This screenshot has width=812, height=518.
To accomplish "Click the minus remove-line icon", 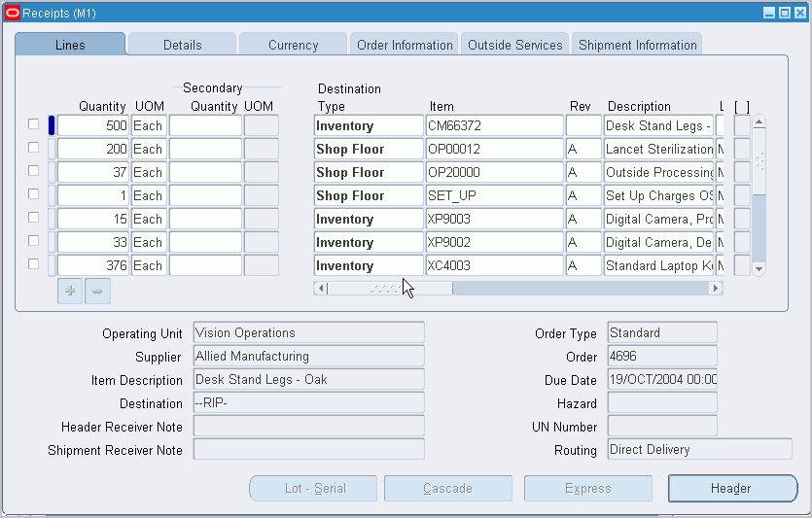I will pyautogui.click(x=97, y=291).
